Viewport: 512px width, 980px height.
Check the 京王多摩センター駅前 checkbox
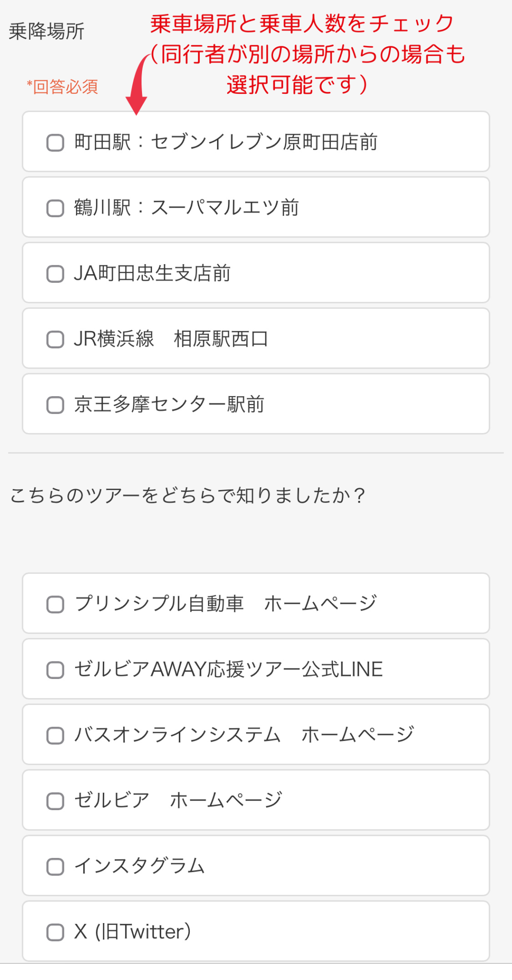point(55,405)
